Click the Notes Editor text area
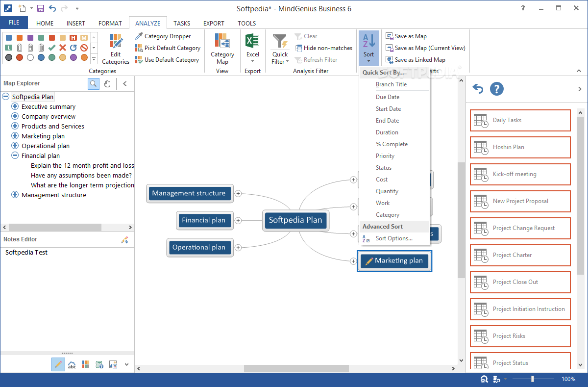The image size is (588, 387). point(67,298)
